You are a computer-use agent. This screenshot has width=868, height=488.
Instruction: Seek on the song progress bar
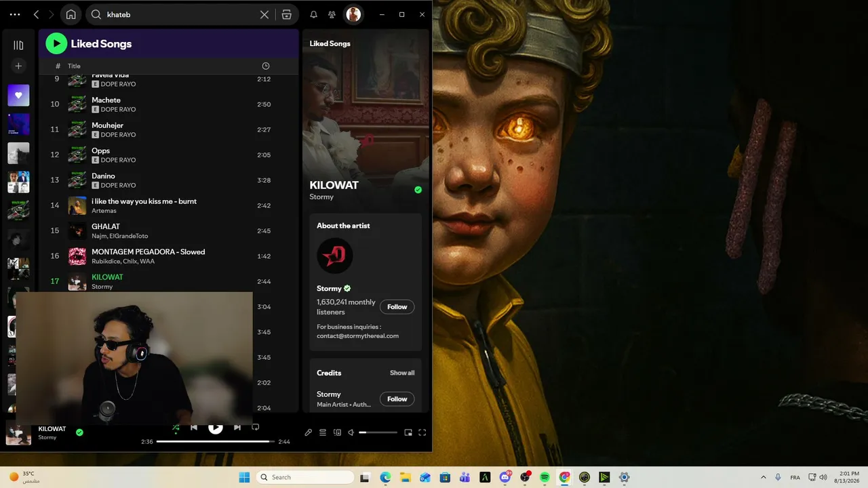point(216,442)
